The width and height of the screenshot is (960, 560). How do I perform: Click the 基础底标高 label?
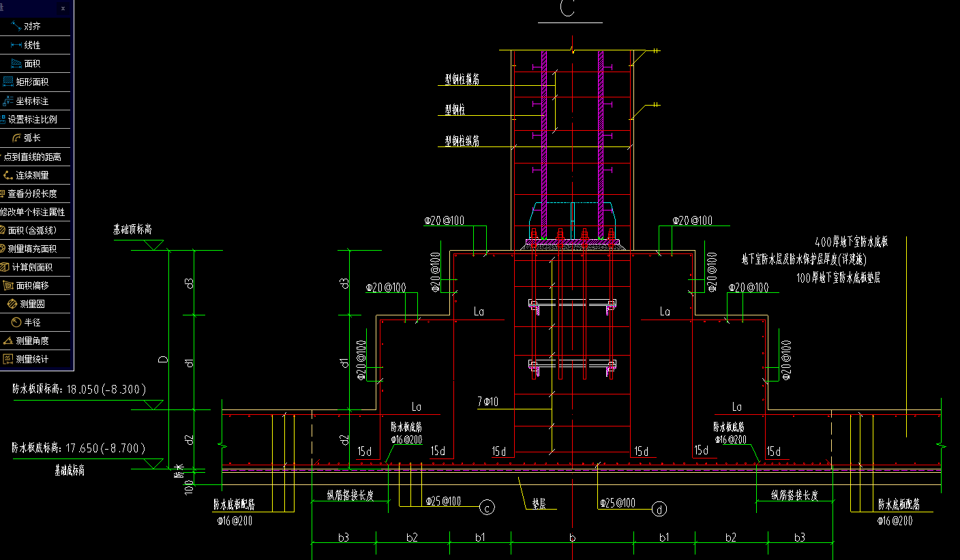pyautogui.click(x=70, y=471)
